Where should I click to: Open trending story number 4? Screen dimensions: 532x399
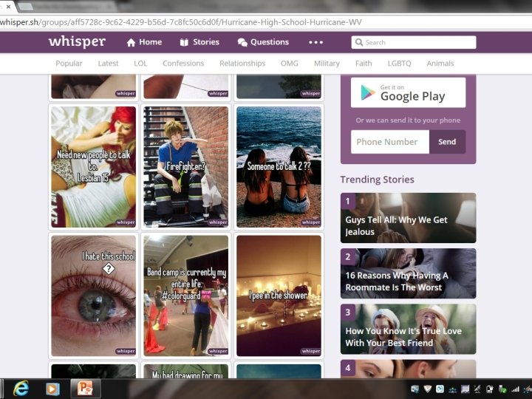point(408,369)
